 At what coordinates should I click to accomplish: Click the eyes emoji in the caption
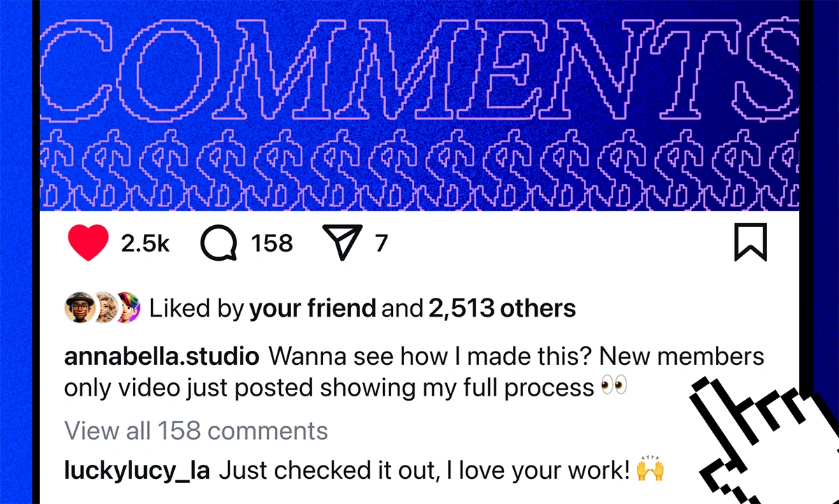pyautogui.click(x=615, y=384)
